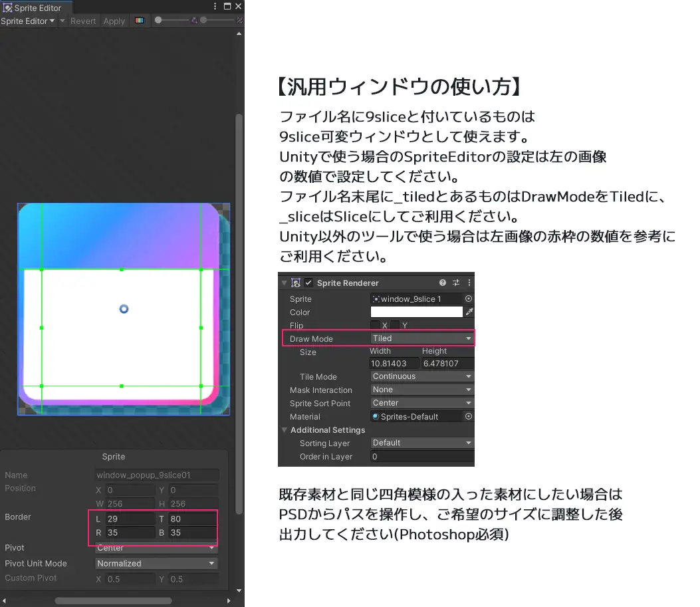Click the Apply button

pyautogui.click(x=114, y=21)
